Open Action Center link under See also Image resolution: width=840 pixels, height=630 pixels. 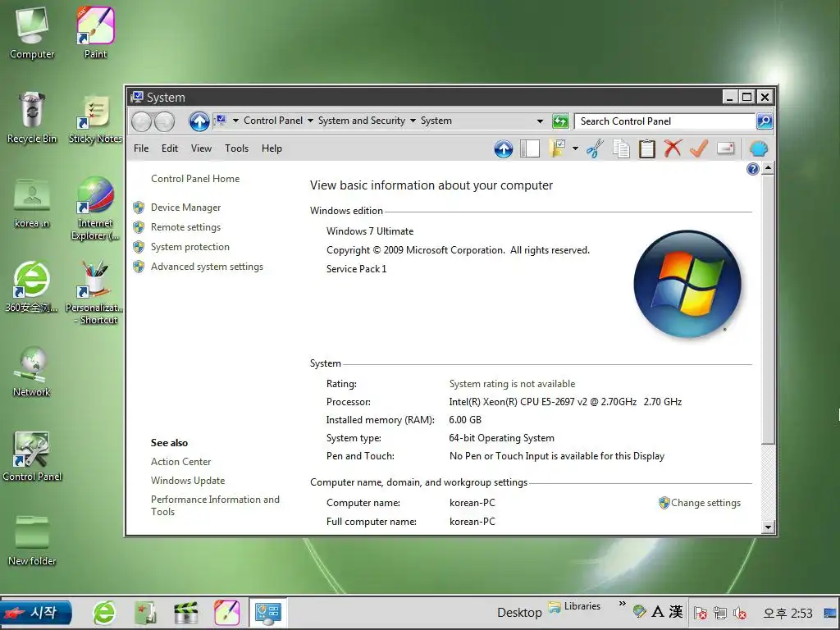180,462
